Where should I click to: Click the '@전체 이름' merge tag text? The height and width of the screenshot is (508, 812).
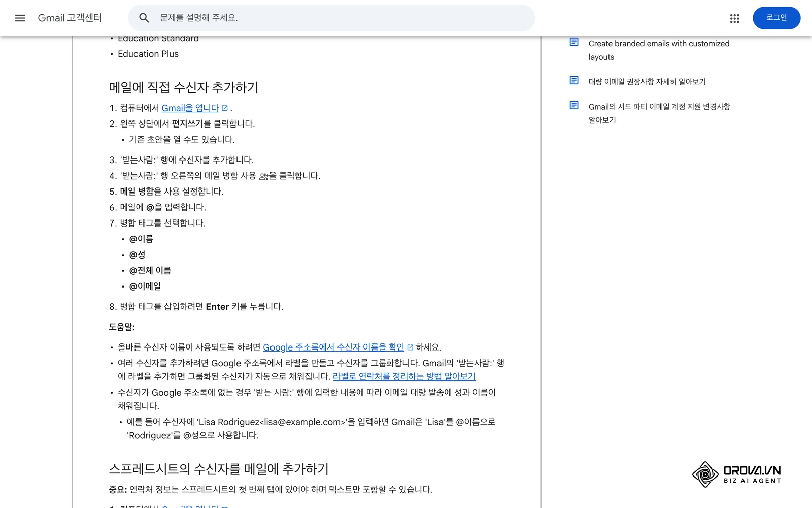tap(150, 270)
